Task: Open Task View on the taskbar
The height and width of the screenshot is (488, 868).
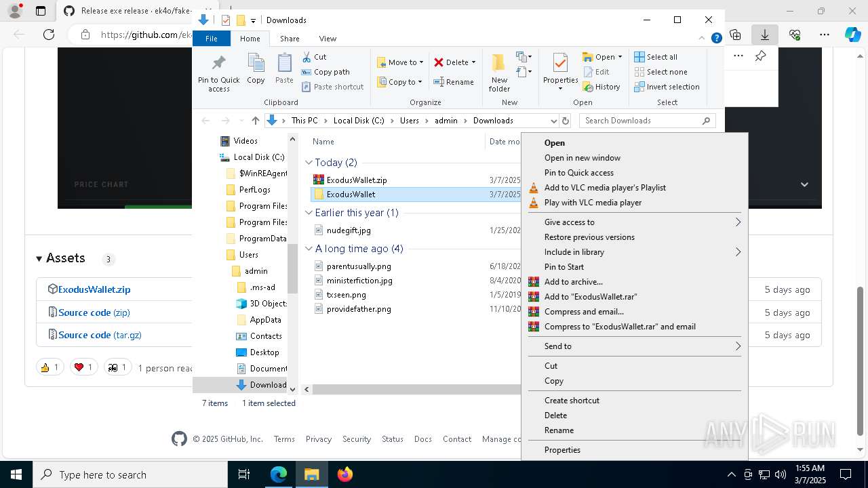Action: tap(244, 474)
